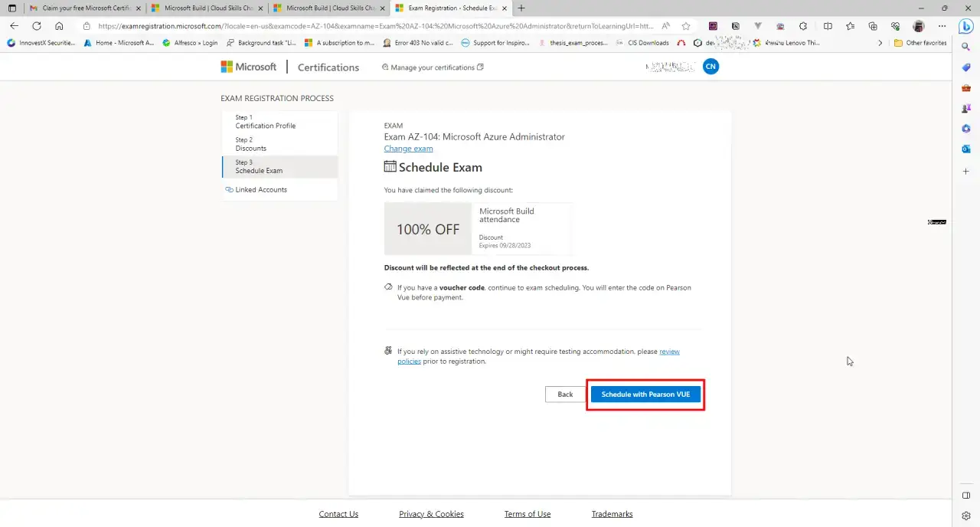
Task: Click the Microsoft logo
Action: pyautogui.click(x=249, y=67)
